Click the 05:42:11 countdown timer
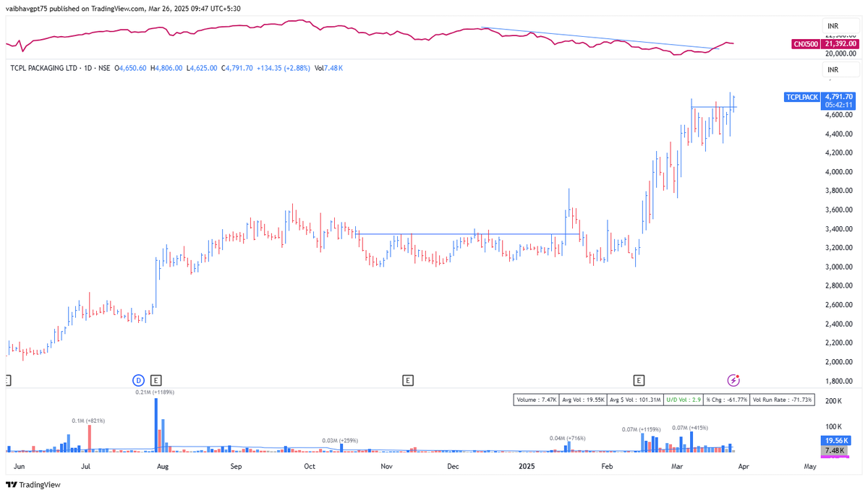This screenshot has width=868, height=495. click(x=838, y=103)
